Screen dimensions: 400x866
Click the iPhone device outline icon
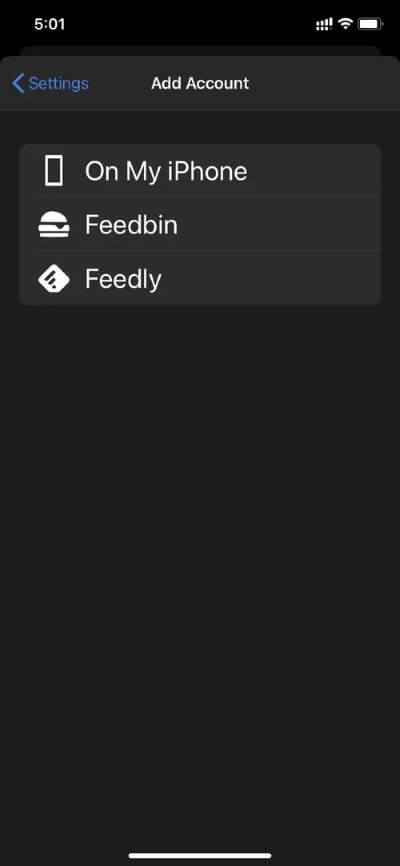coord(54,171)
